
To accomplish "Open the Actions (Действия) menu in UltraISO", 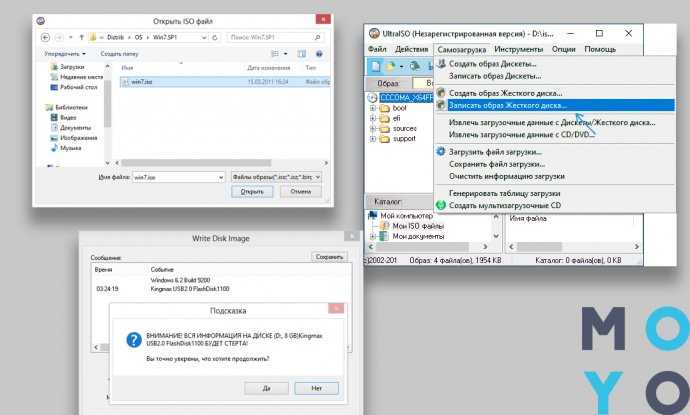I will point(411,49).
